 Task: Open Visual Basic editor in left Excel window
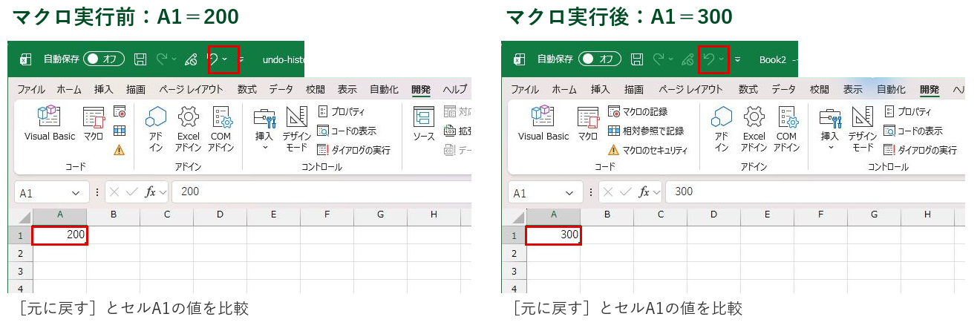coord(50,123)
